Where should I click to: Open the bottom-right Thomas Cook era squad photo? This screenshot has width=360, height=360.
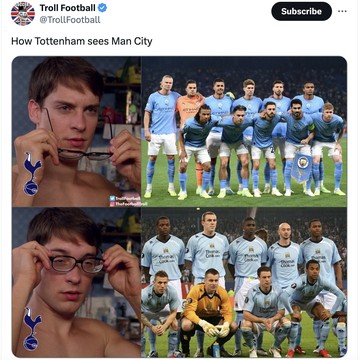[244, 282]
